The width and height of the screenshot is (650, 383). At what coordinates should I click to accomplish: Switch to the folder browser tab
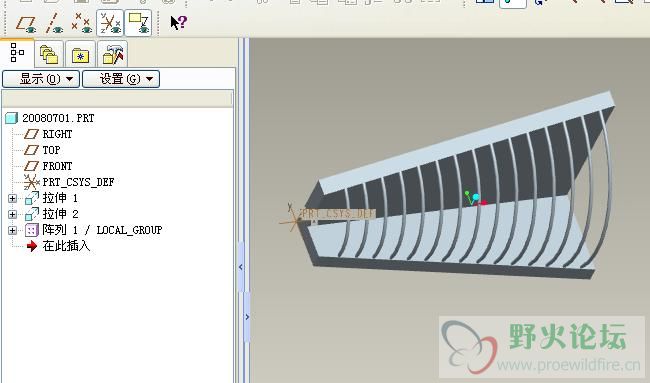click(x=49, y=54)
